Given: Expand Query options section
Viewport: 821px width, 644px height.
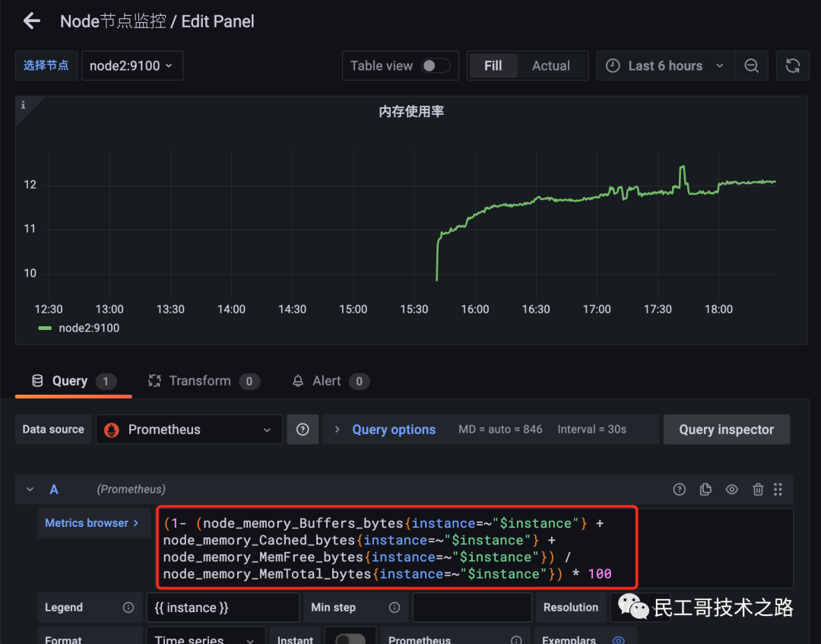Looking at the screenshot, I should (394, 430).
